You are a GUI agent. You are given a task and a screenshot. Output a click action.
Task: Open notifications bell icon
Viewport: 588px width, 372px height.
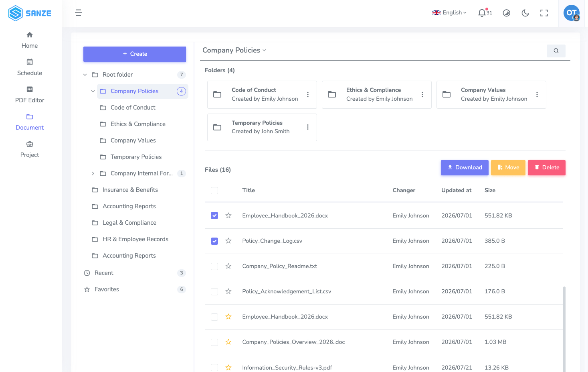[x=482, y=13]
